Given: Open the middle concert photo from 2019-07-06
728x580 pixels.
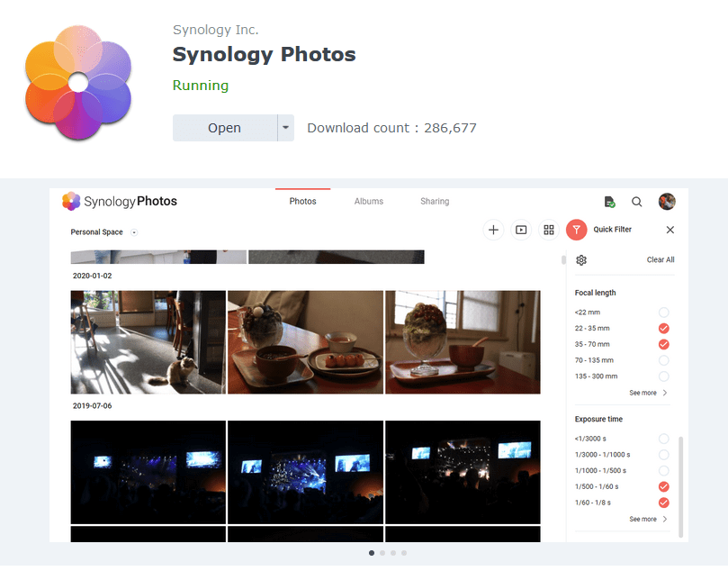Looking at the screenshot, I should coord(305,473).
